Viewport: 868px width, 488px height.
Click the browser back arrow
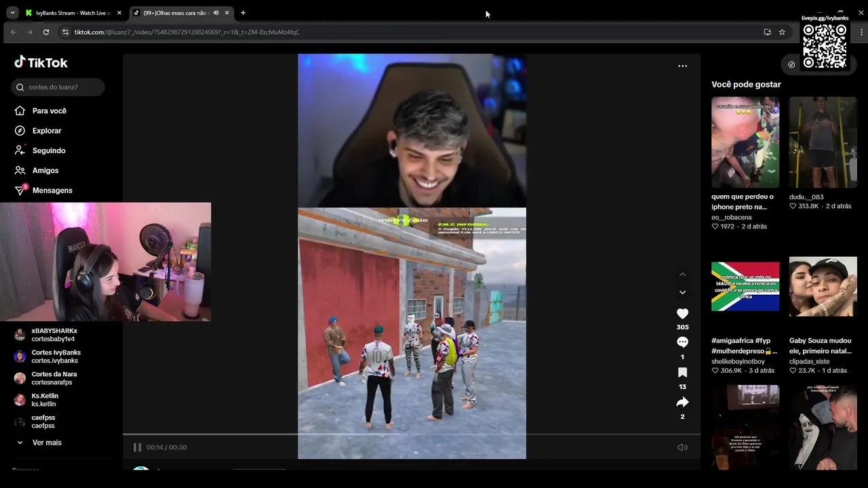click(x=14, y=32)
